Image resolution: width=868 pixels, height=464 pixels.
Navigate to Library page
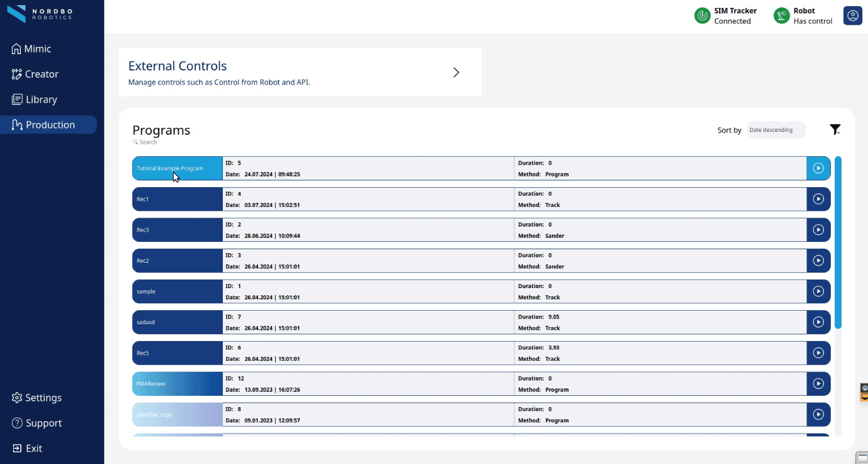(41, 100)
